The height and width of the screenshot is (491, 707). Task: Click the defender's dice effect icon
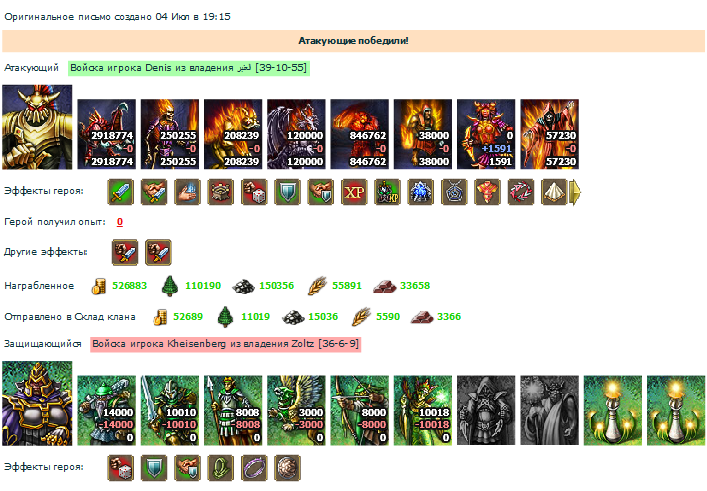[x=120, y=468]
